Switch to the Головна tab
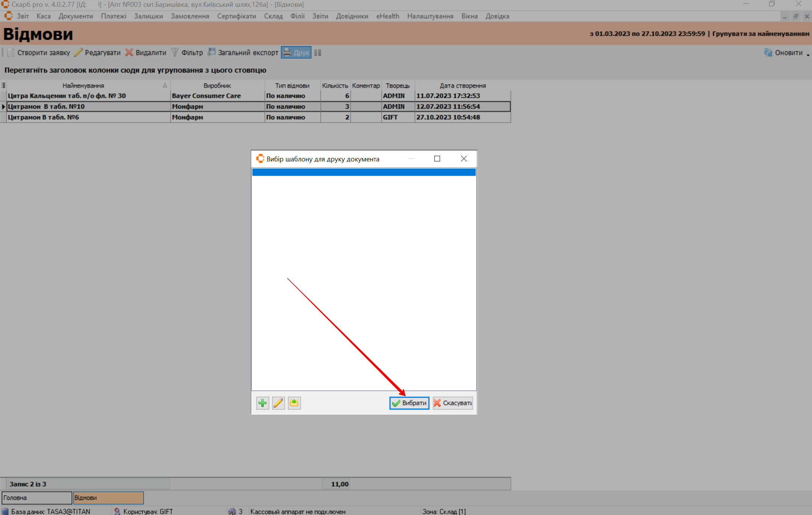Screen dimensions: 812x515 [x=36, y=498]
